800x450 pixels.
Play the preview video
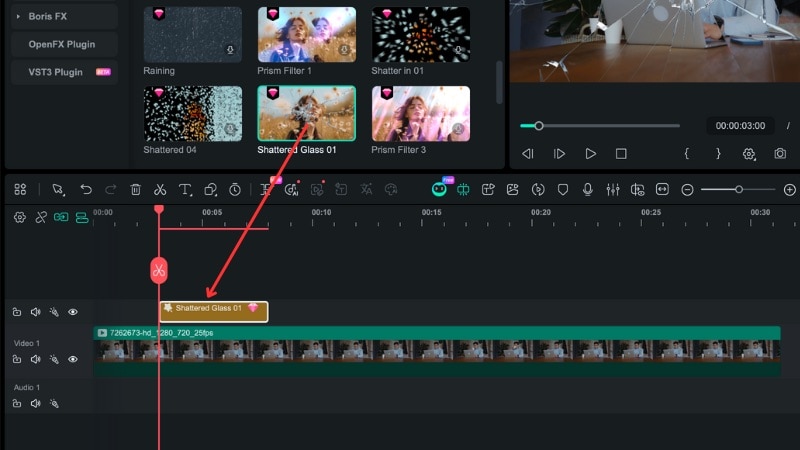(x=590, y=154)
